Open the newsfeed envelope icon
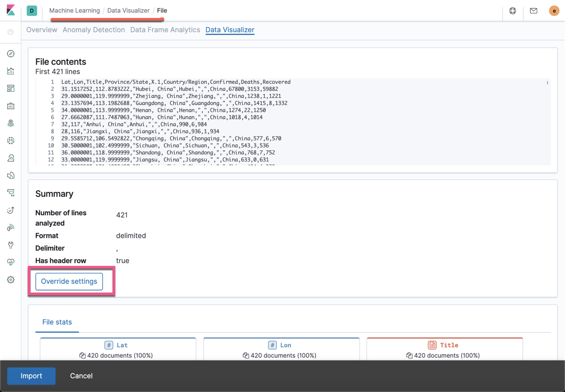 [533, 10]
